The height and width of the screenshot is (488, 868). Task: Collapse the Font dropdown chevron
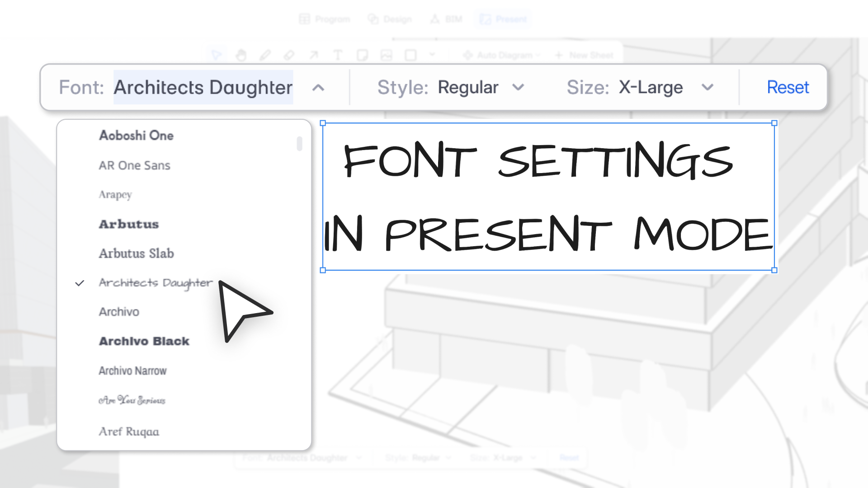pos(318,88)
